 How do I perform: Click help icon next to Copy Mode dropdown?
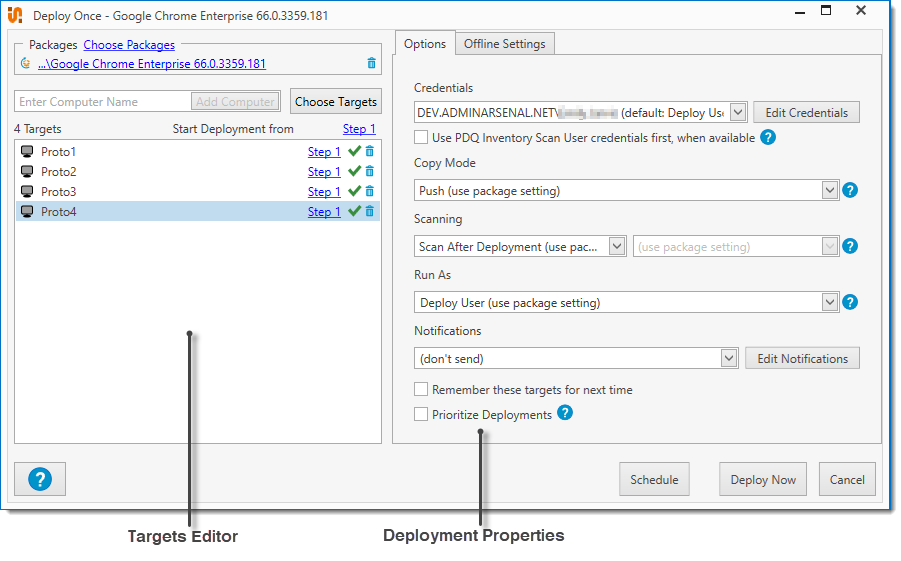tap(850, 190)
